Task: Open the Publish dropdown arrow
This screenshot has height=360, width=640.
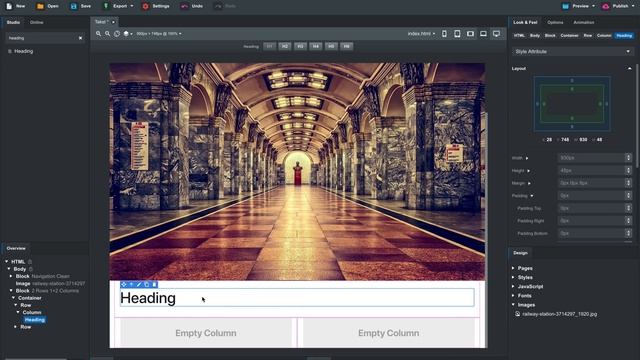Action: 633,7
